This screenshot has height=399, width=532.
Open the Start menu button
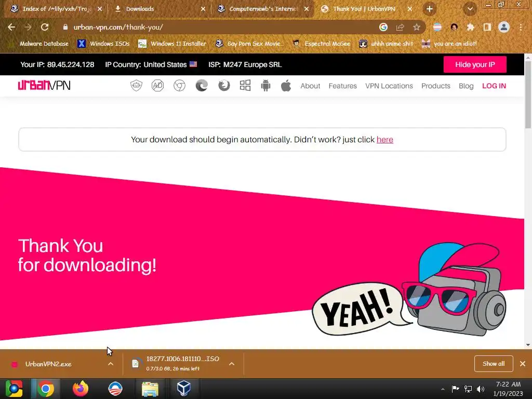(x=14, y=389)
